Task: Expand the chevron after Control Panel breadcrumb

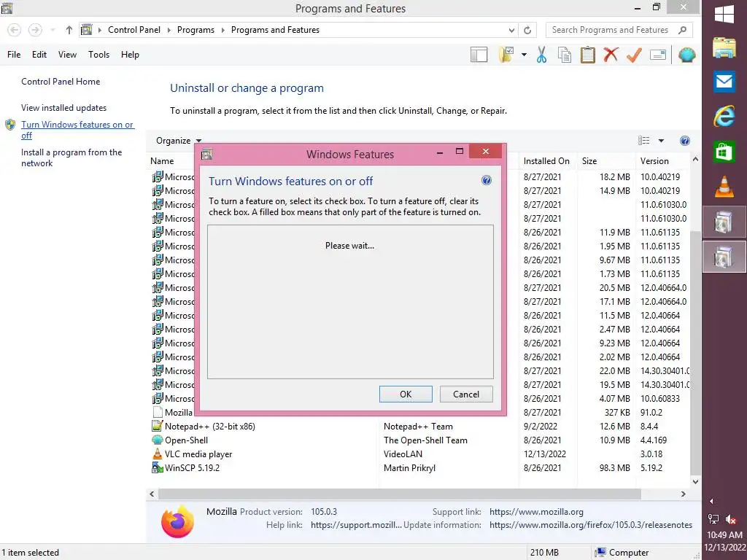Action: 169,30
